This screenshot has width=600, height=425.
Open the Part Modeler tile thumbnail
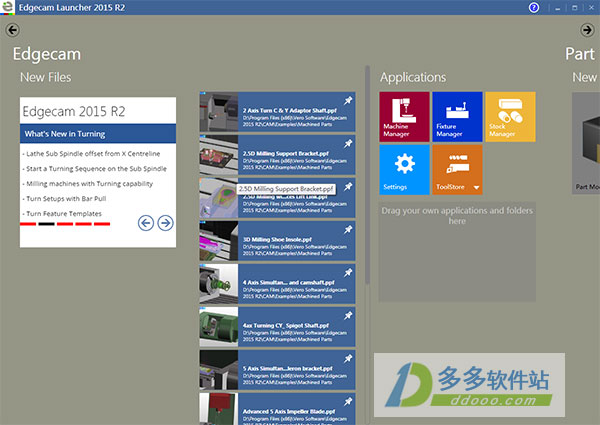[586, 143]
